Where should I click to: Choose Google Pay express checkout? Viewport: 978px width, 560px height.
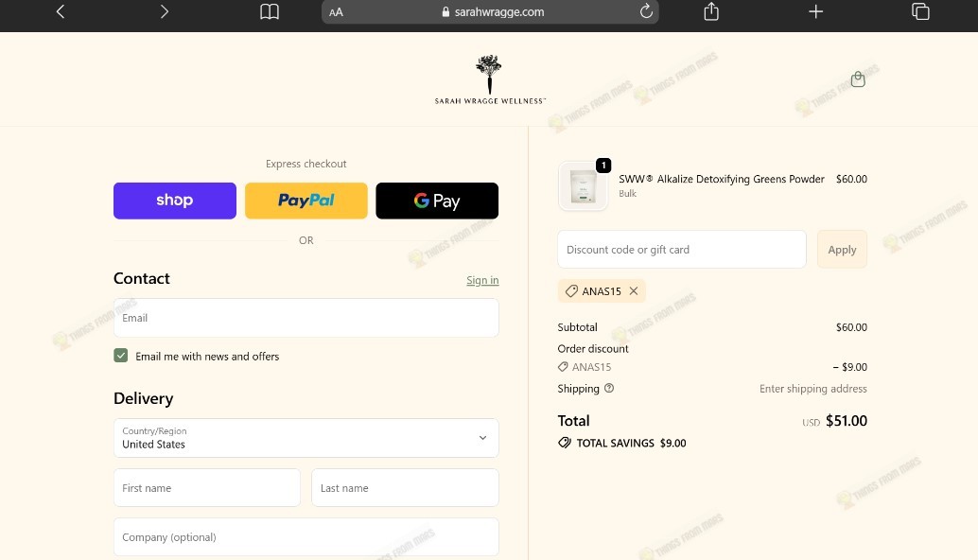point(437,201)
